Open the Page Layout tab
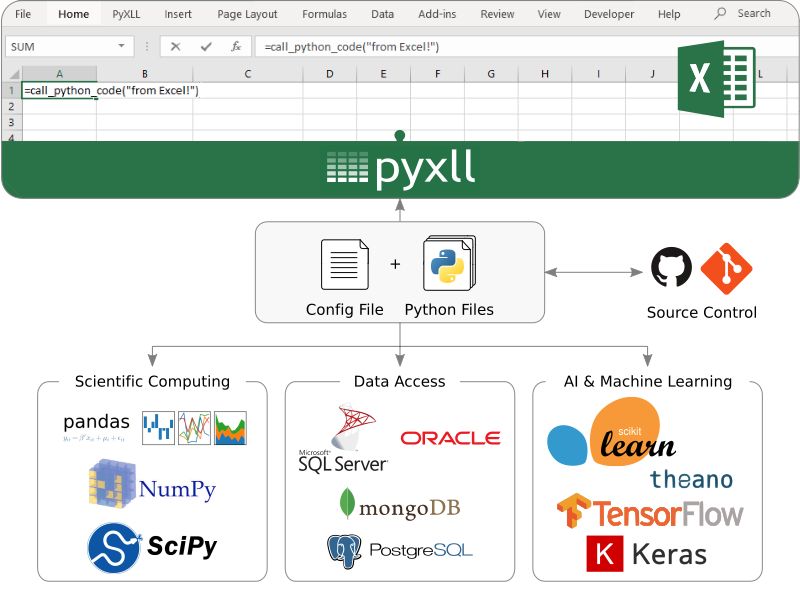The height and width of the screenshot is (600, 800). [x=247, y=14]
